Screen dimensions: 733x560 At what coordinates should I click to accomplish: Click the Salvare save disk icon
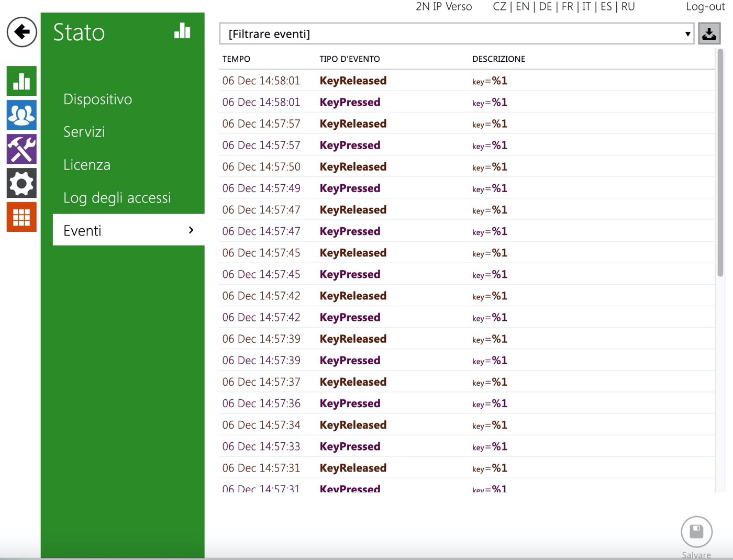(x=696, y=532)
